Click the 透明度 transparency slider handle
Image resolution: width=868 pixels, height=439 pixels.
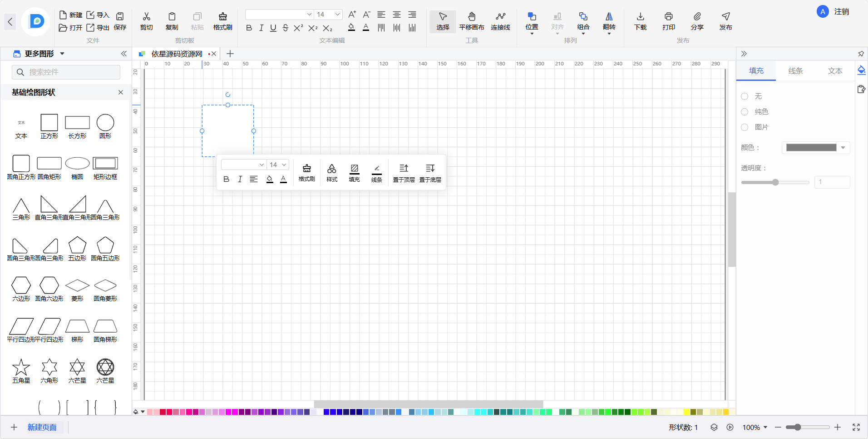pyautogui.click(x=775, y=182)
